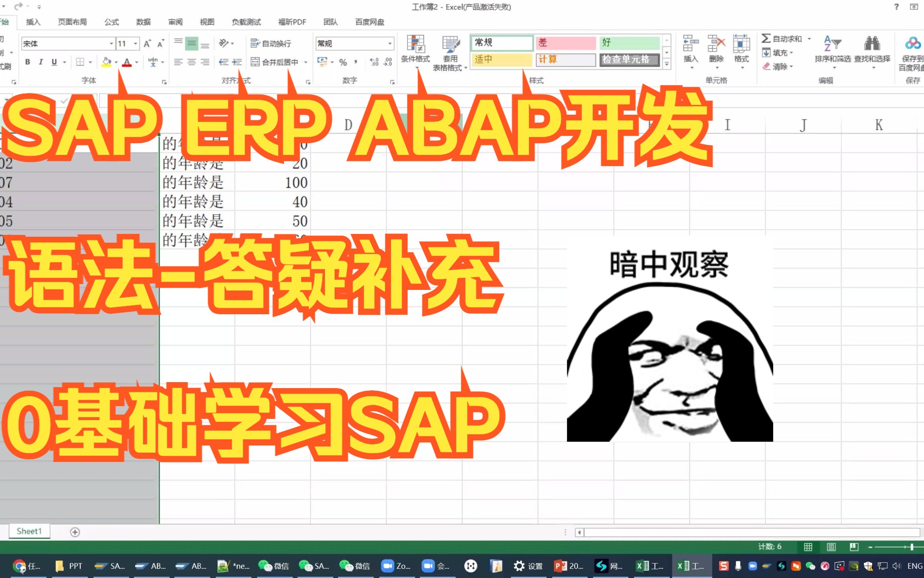Screen dimensions: 924x578
Task: Open the font size 11 dropdown
Action: coord(136,44)
